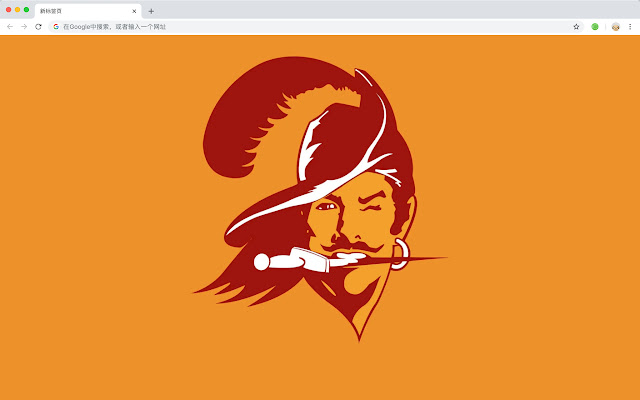Viewport: 640px width, 400px height.
Task: Focus the Google search address bar
Action: 316,27
